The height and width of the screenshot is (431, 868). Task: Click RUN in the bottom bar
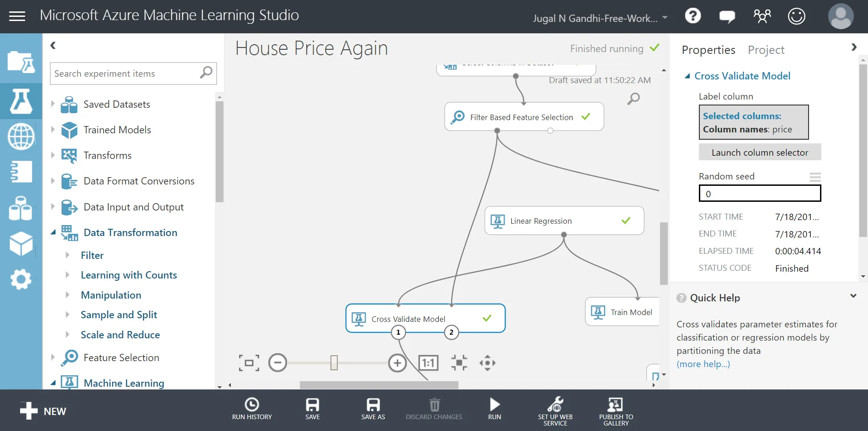click(495, 409)
